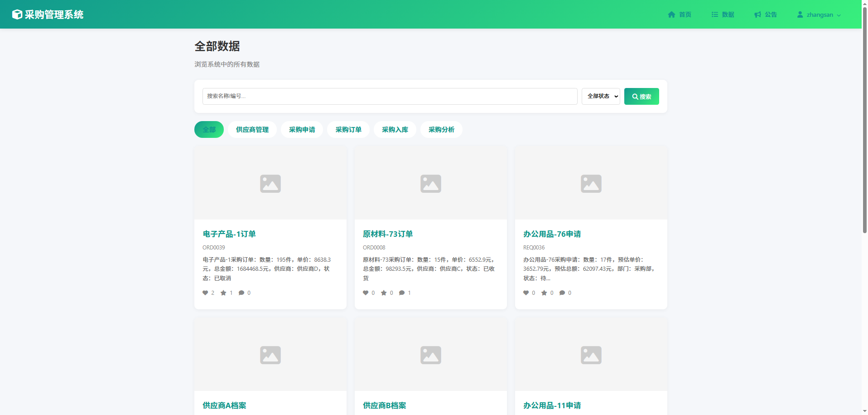This screenshot has width=868, height=415.
Task: Click the 办公用品-76申请 image placeholder
Action: [591, 183]
